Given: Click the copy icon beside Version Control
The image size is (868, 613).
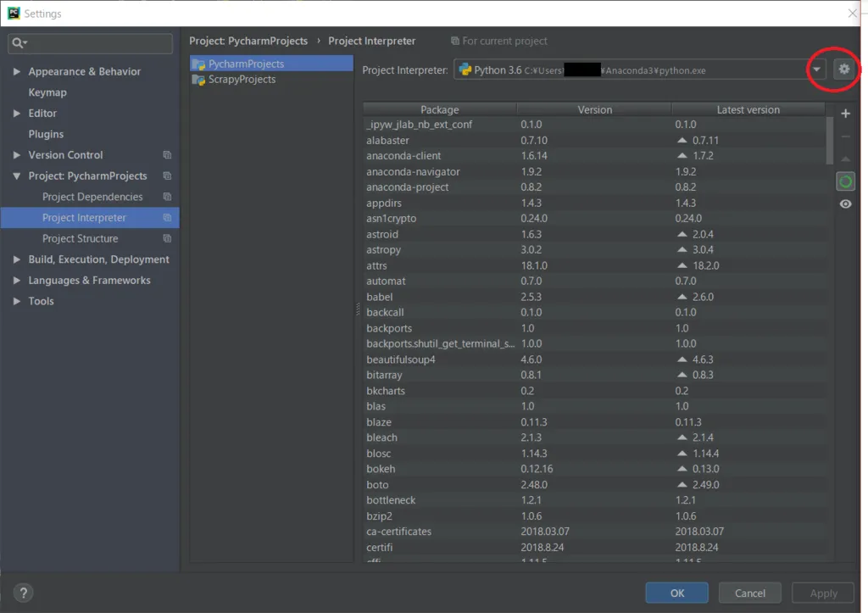Looking at the screenshot, I should pos(167,155).
